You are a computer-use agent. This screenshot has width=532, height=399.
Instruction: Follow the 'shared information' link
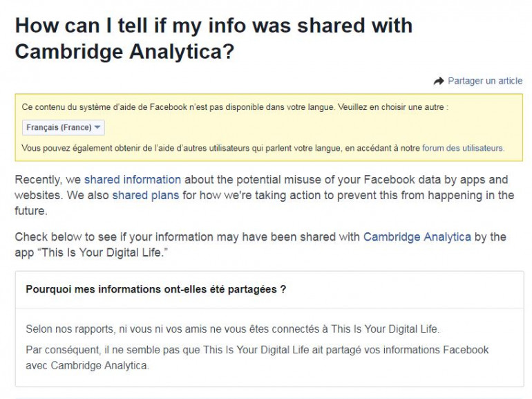[x=133, y=180]
